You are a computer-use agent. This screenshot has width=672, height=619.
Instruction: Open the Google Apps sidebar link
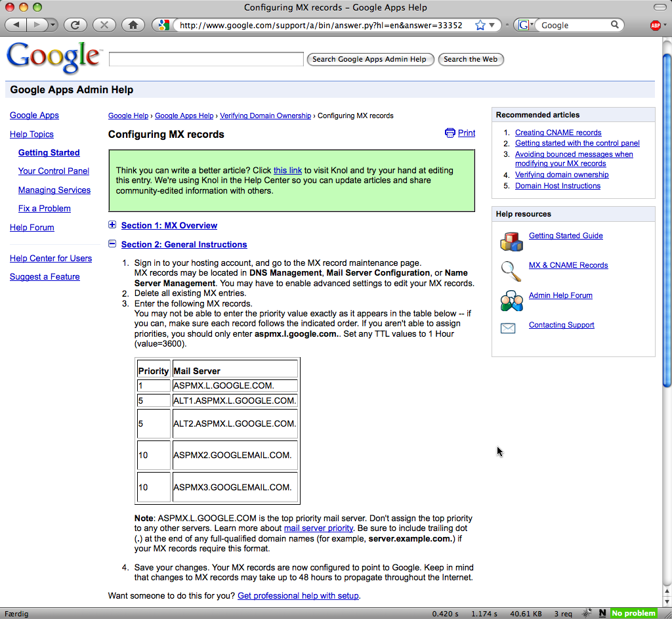(34, 116)
